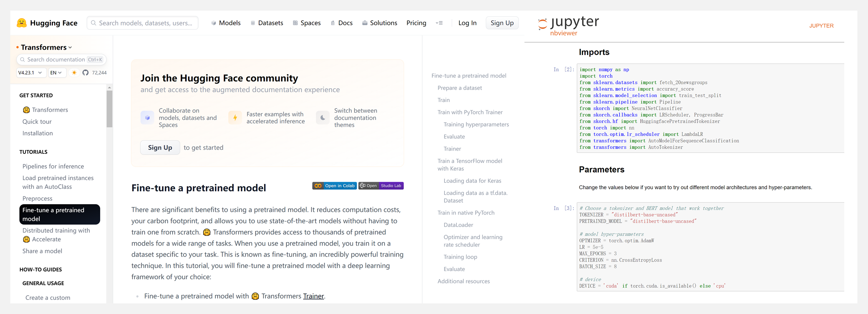The height and width of the screenshot is (314, 868).
Task: Jump to Train with PyTorch Trainer section
Action: pyautogui.click(x=470, y=112)
